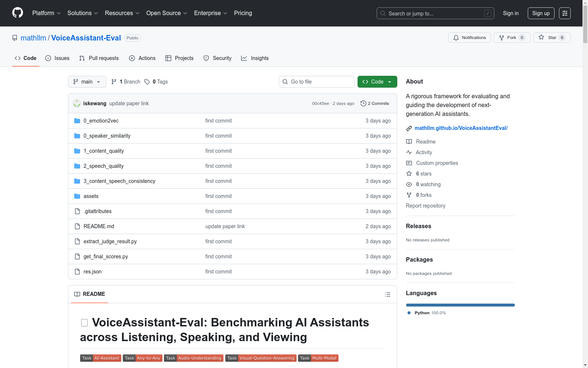588x368 pixels.
Task: Open the mathllm owner link
Action: pyautogui.click(x=33, y=38)
